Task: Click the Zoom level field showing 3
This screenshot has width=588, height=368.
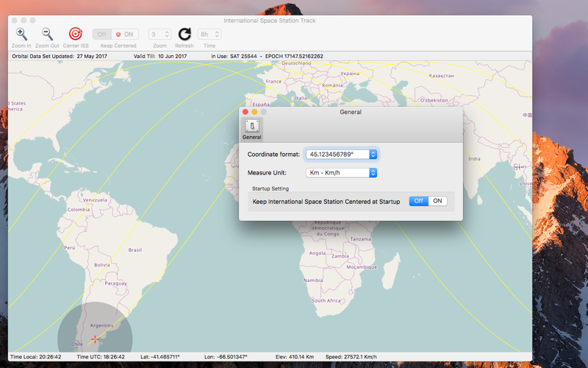Action: click(156, 34)
